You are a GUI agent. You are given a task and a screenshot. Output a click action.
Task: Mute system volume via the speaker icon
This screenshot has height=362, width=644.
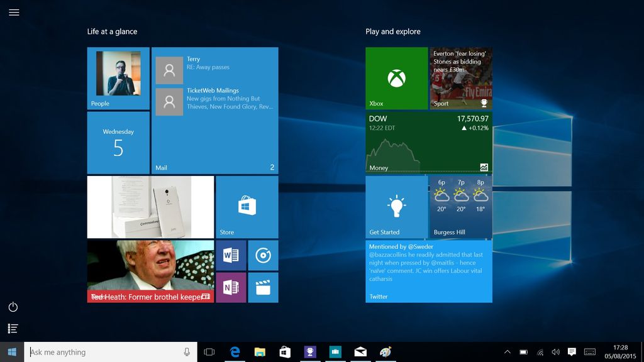click(x=556, y=352)
